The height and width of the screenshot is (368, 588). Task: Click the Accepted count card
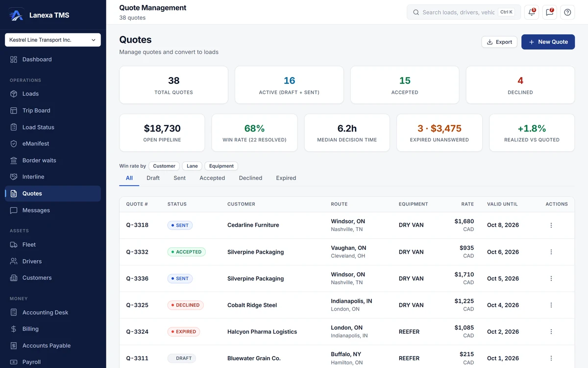click(405, 85)
